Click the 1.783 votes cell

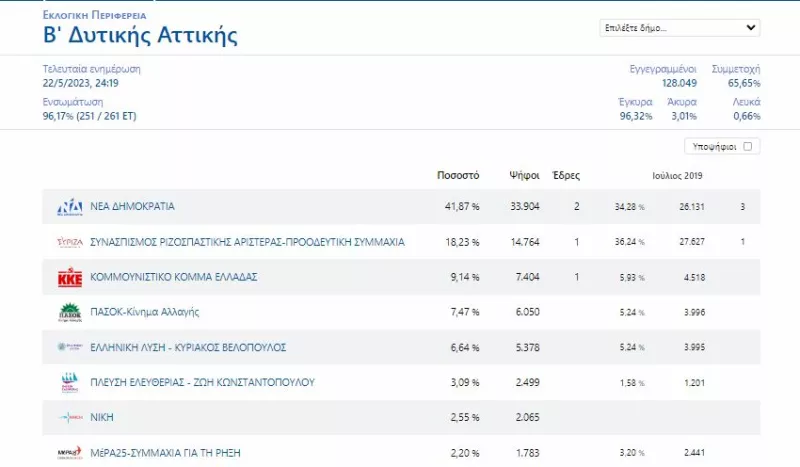tap(528, 453)
